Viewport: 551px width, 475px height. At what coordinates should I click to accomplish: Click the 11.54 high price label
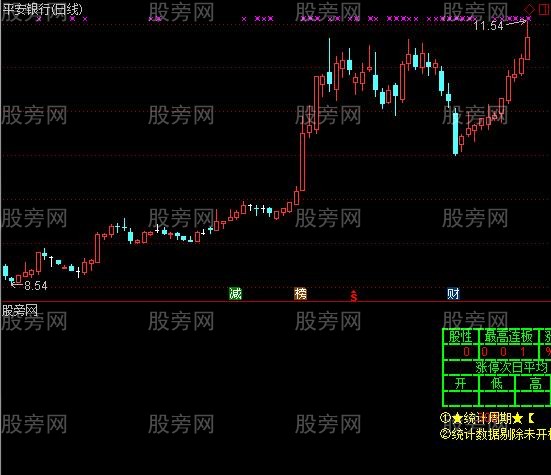(x=488, y=26)
